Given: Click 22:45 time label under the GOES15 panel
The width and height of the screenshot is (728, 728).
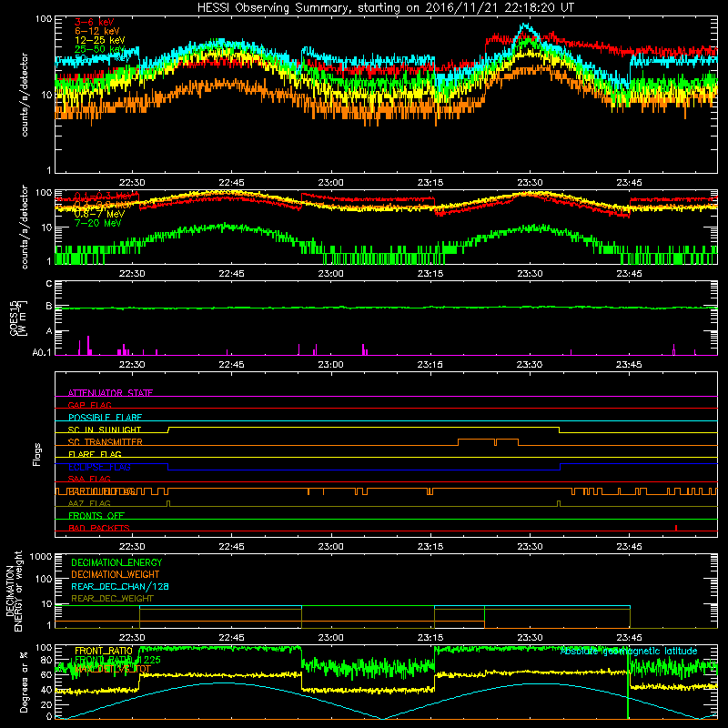Looking at the screenshot, I should (231, 364).
